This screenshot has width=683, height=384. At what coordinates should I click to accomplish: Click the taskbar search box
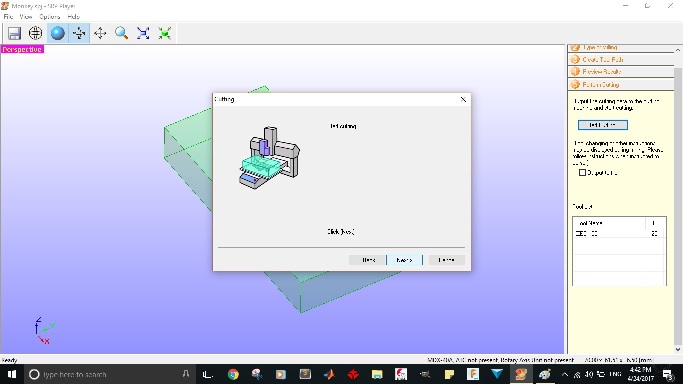pos(110,374)
